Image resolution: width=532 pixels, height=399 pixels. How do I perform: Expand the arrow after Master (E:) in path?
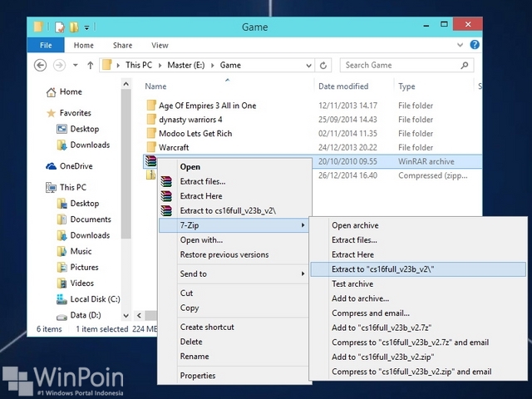[213, 65]
